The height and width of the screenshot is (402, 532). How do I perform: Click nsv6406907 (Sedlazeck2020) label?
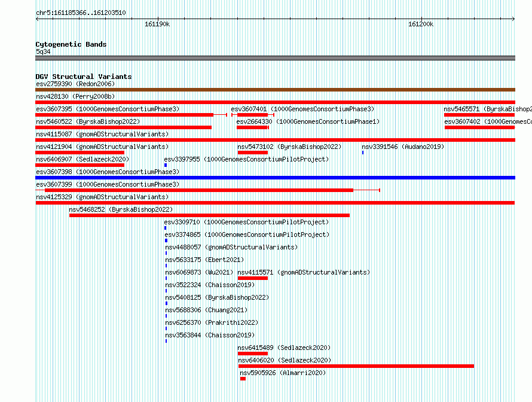coord(82,159)
